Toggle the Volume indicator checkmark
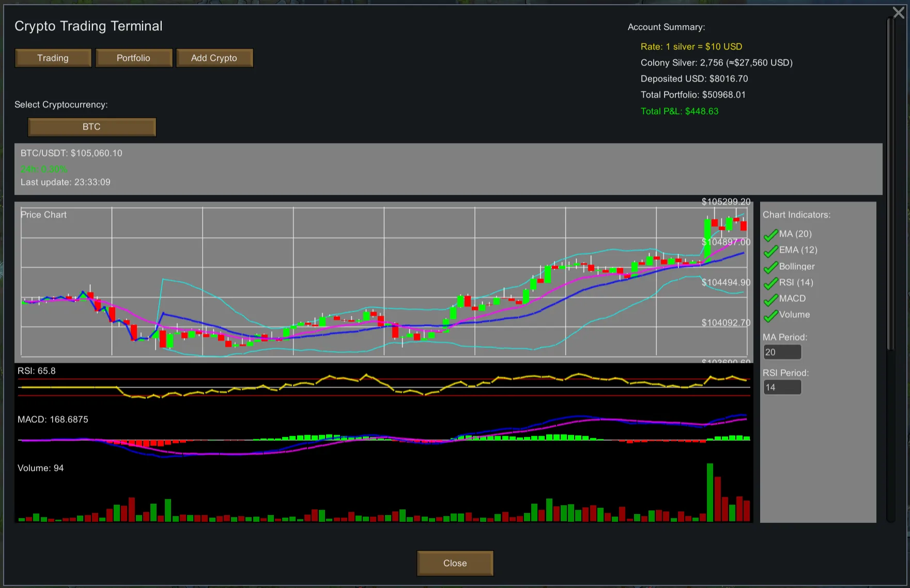 point(770,315)
